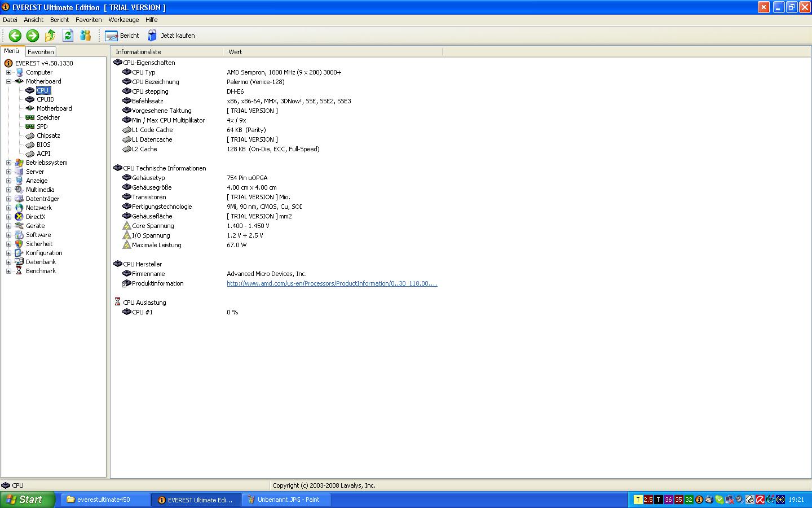Click the Software icon in the tree
The image size is (812, 508).
(x=19, y=235)
